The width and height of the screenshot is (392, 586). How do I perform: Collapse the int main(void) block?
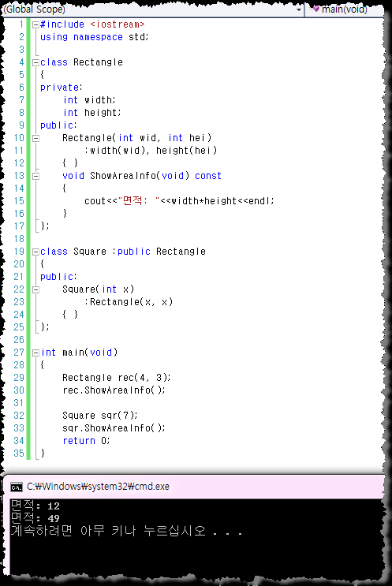click(35, 353)
